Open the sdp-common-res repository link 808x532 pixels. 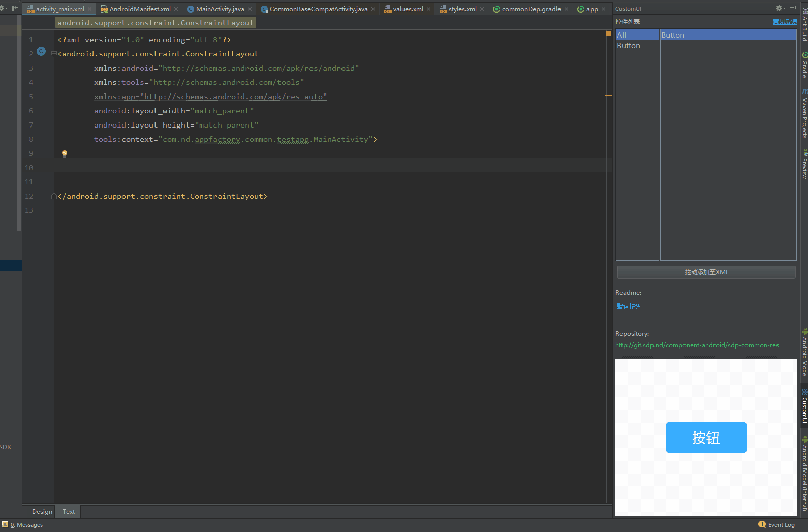697,345
